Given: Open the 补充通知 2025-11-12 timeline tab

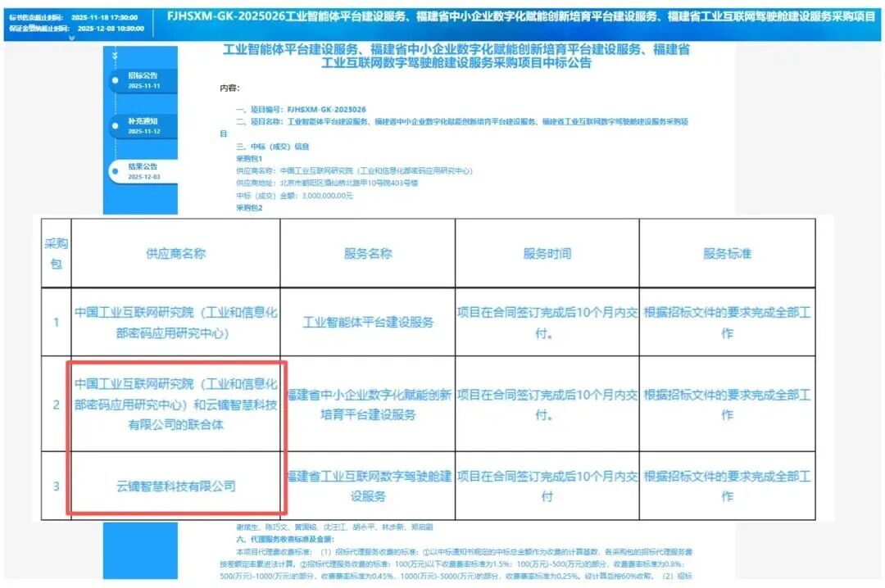Looking at the screenshot, I should click(x=143, y=126).
